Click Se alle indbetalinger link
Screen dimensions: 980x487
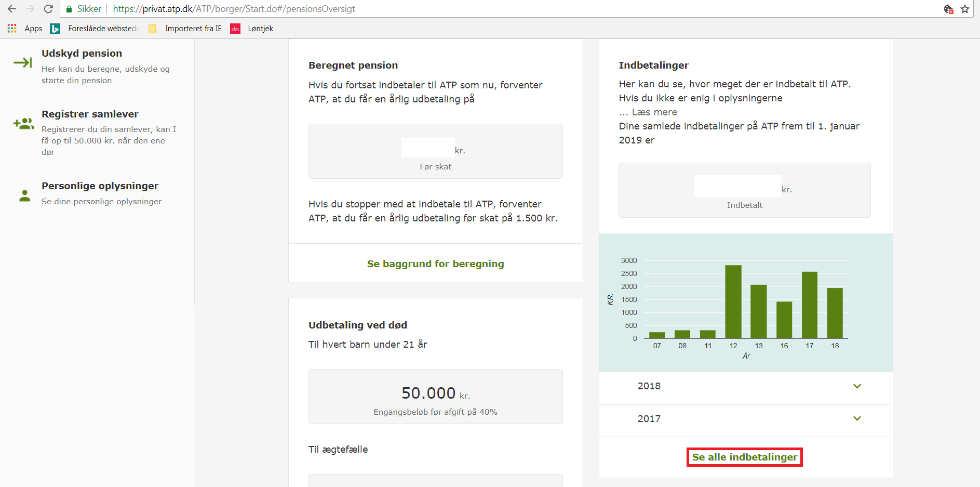click(x=744, y=457)
